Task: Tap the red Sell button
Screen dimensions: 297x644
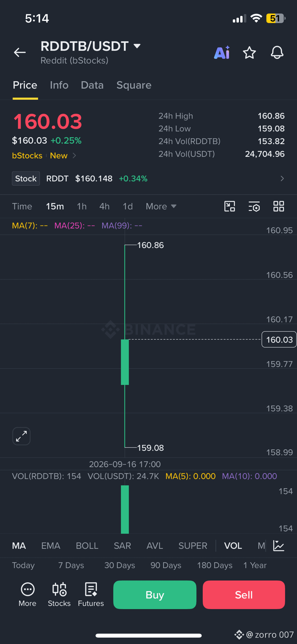Action: tap(244, 595)
